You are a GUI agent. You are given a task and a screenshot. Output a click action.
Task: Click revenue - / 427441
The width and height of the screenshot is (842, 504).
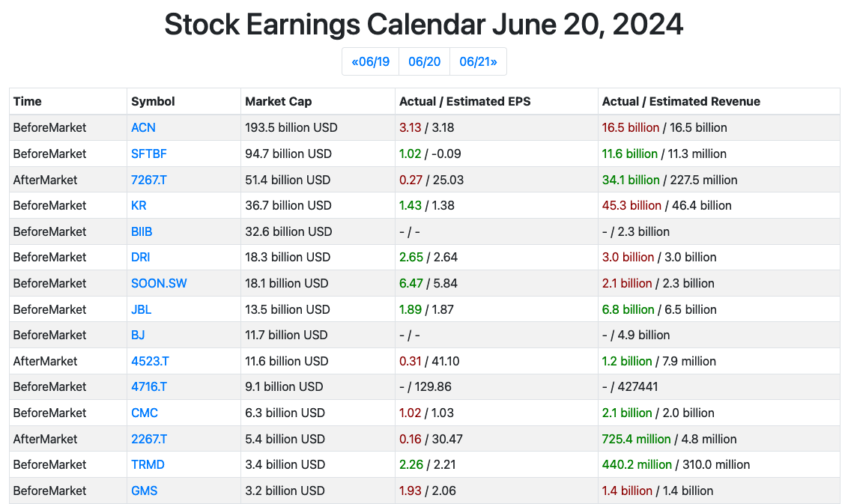tap(630, 387)
